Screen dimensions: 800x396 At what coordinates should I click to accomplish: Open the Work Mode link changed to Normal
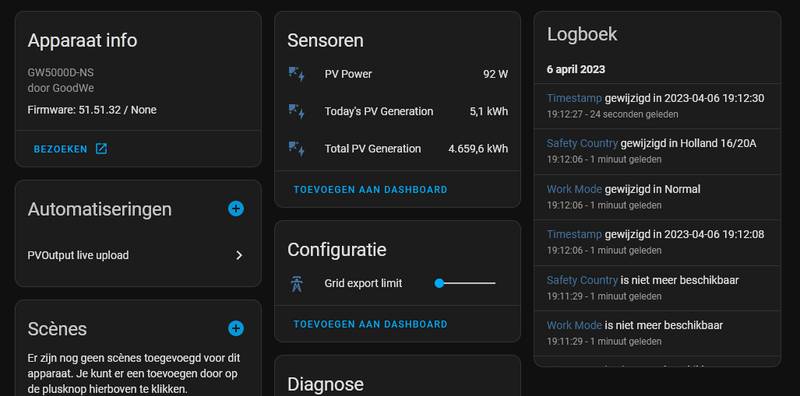[x=574, y=189]
